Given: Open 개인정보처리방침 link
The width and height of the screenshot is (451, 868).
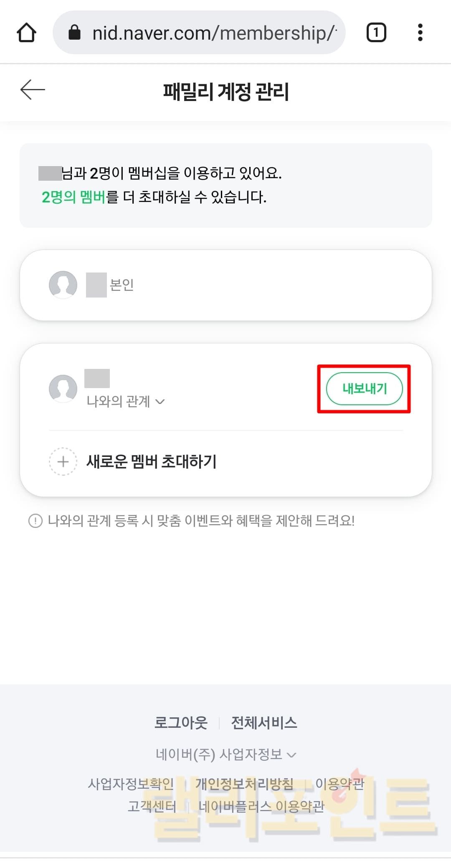Looking at the screenshot, I should coord(244,784).
